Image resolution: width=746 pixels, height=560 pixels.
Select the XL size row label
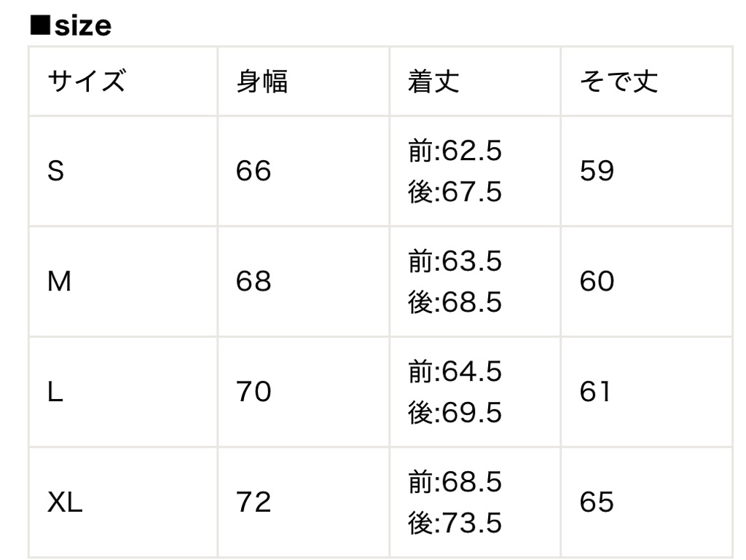pyautogui.click(x=65, y=503)
